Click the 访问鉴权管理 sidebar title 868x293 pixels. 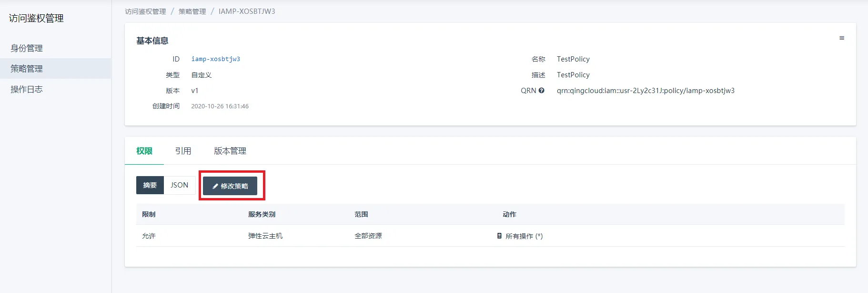(x=36, y=18)
